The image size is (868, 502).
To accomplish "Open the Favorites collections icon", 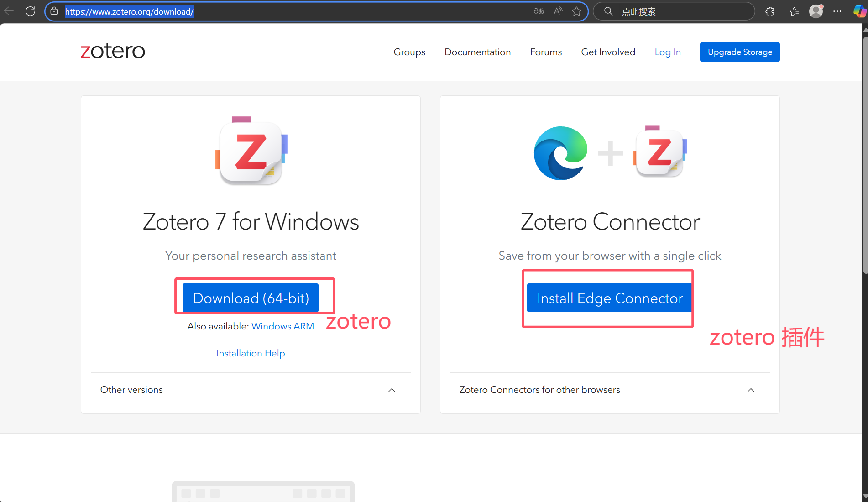I will [794, 11].
